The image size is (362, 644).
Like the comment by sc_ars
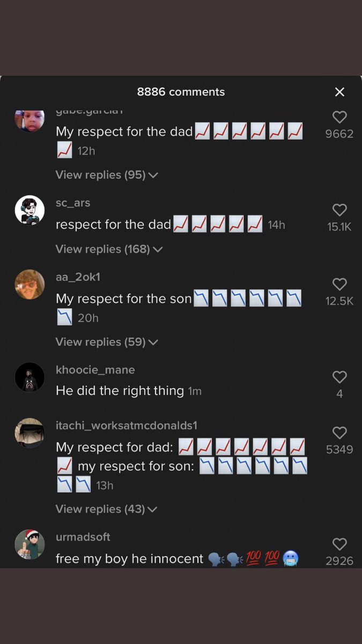[339, 210]
